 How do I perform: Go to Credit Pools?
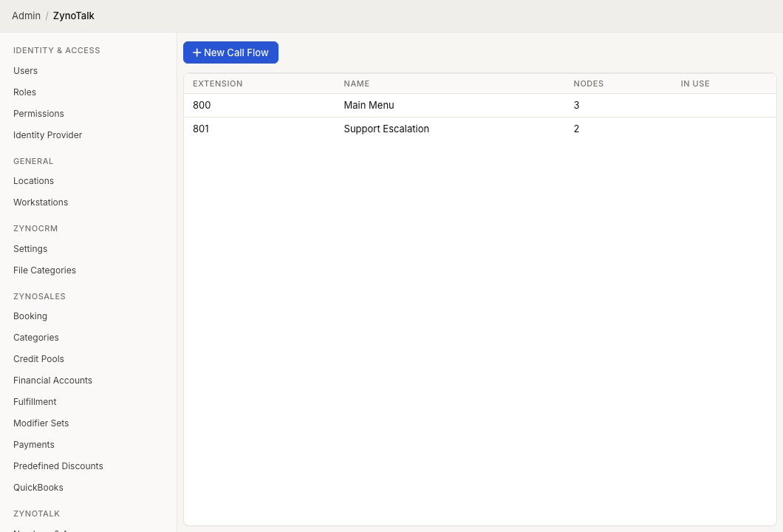pos(38,359)
